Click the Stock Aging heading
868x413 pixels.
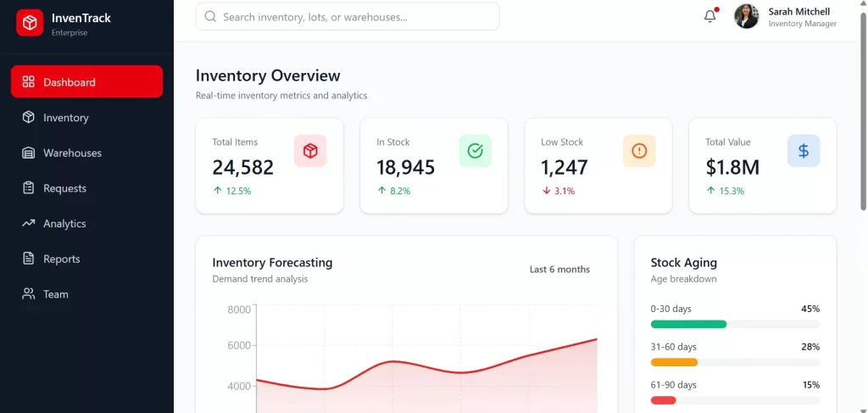[684, 262]
